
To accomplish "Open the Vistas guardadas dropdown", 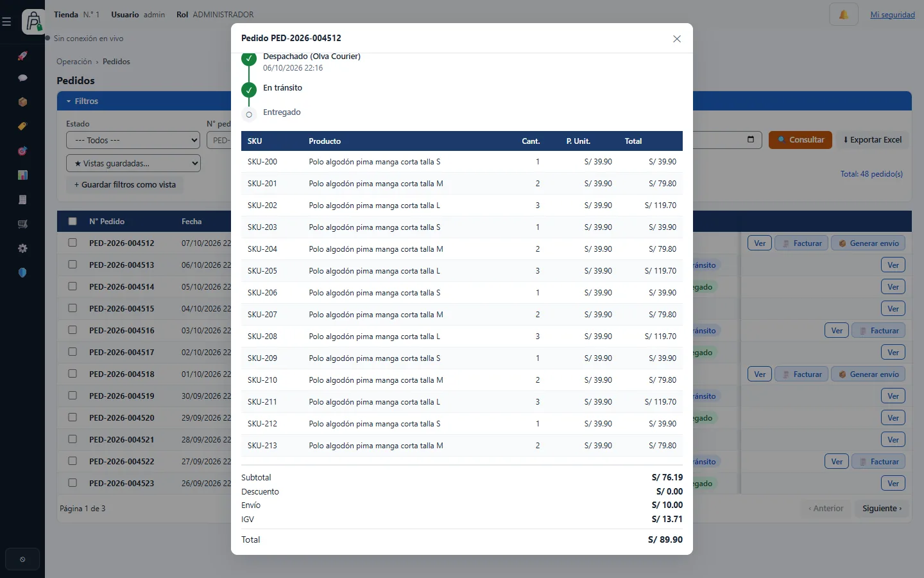I will [x=133, y=163].
